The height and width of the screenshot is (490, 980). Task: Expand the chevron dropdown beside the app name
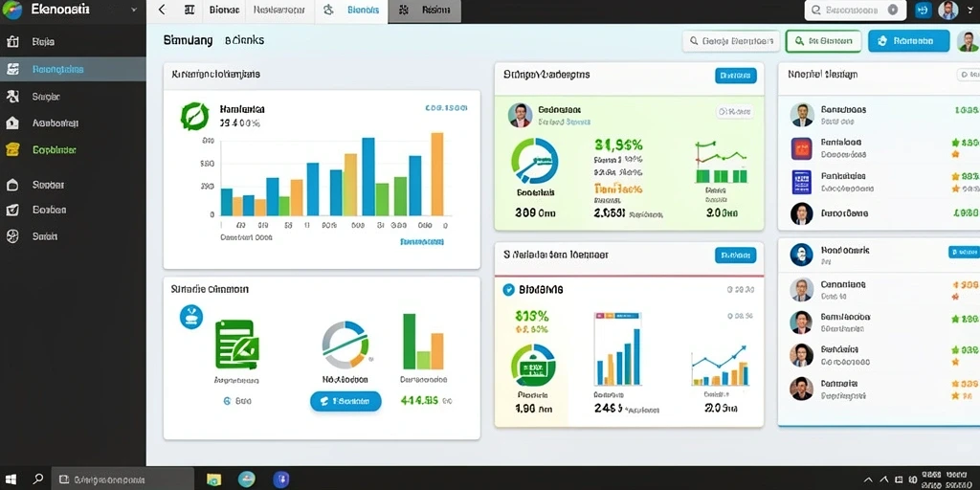pyautogui.click(x=134, y=10)
